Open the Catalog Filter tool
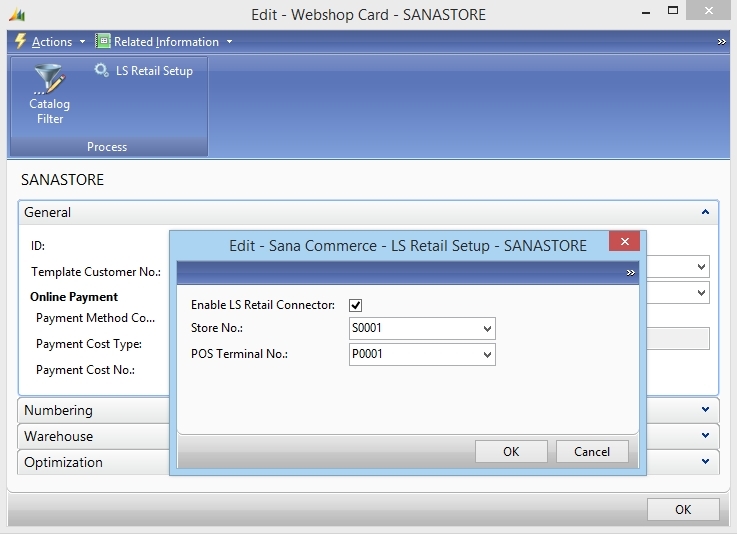Viewport: 737px width, 534px height. [49, 94]
